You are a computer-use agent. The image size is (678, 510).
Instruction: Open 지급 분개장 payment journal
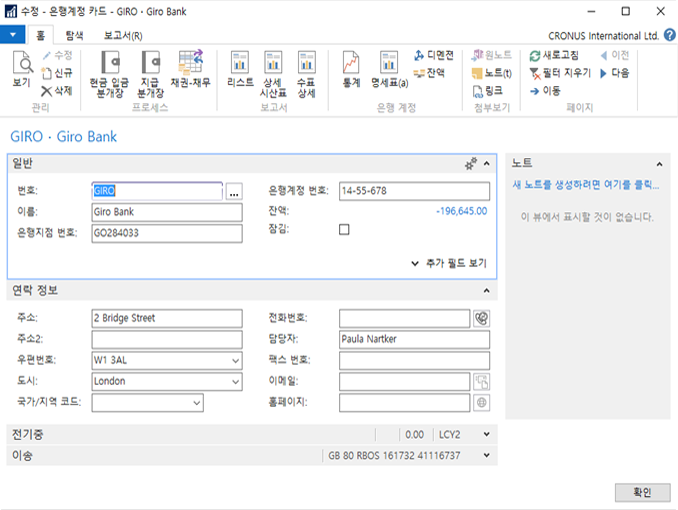click(x=150, y=74)
